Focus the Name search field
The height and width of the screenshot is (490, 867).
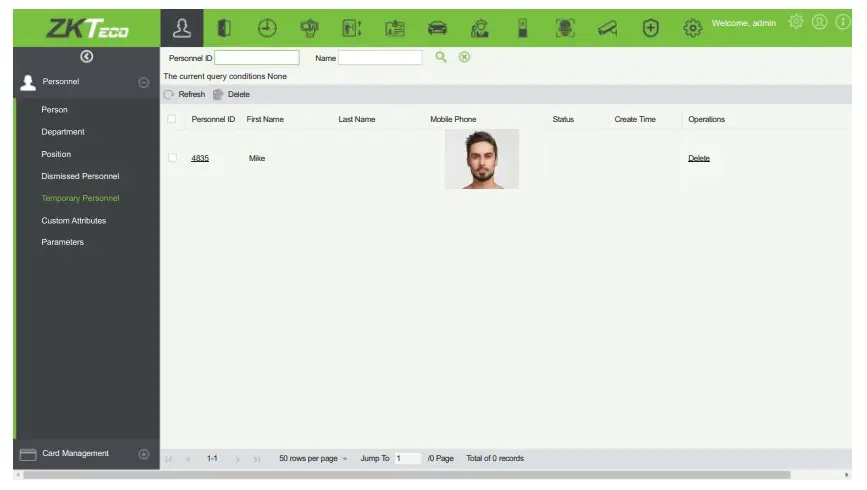(x=380, y=58)
